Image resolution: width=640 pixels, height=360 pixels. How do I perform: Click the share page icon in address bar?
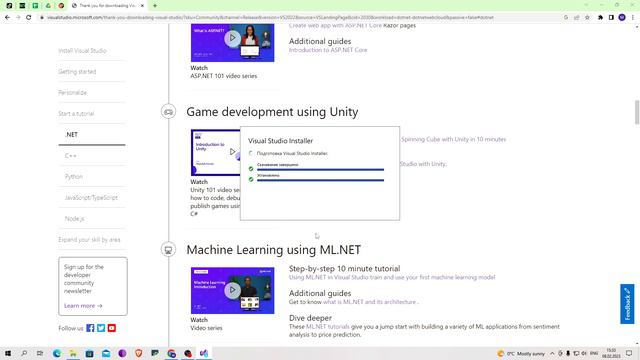(577, 18)
